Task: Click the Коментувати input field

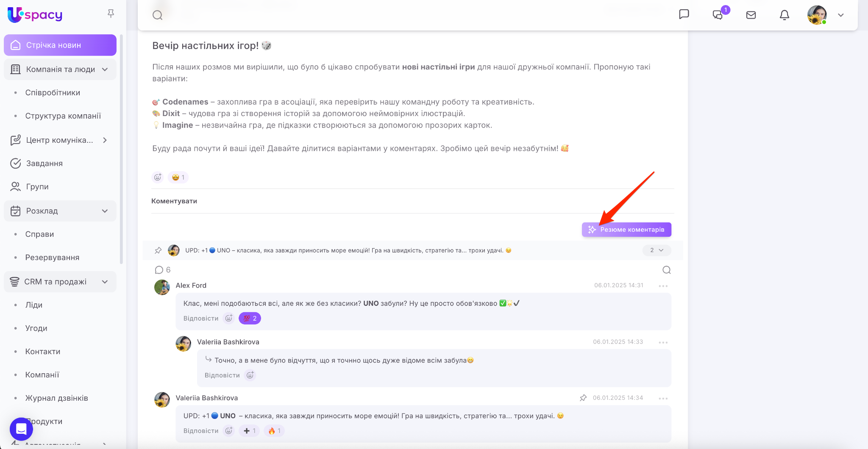Action: 412,201
